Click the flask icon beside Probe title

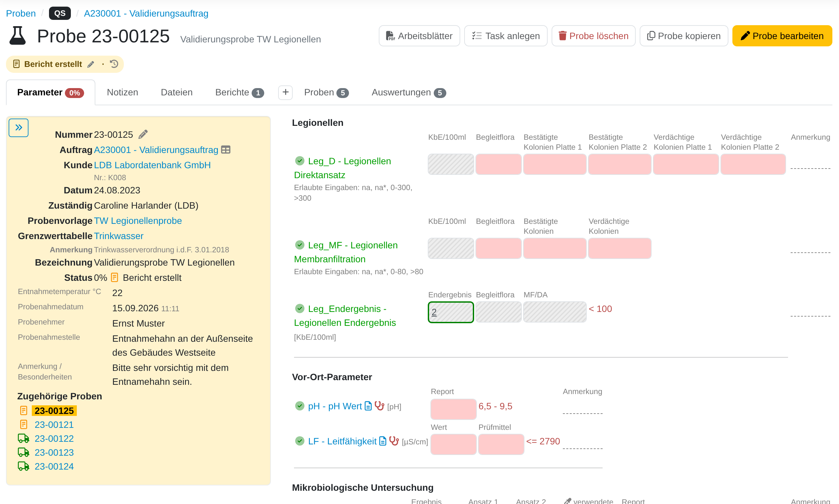(17, 36)
